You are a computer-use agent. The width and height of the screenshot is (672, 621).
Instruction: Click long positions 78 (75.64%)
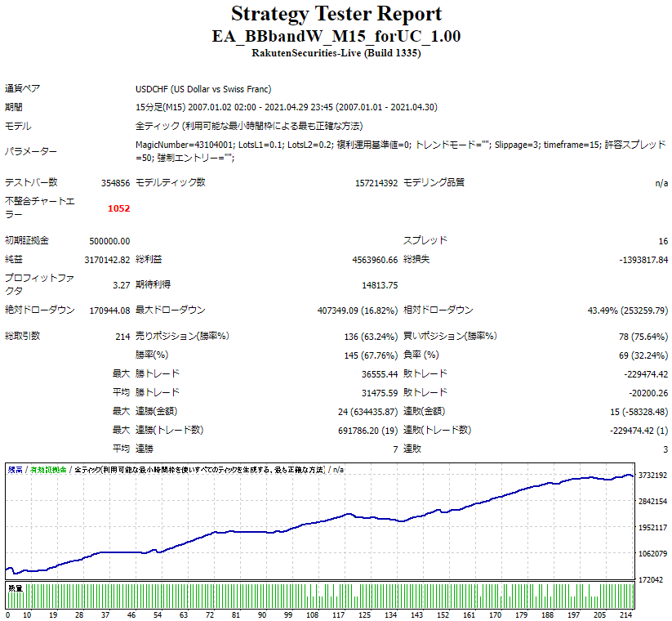tap(643, 337)
